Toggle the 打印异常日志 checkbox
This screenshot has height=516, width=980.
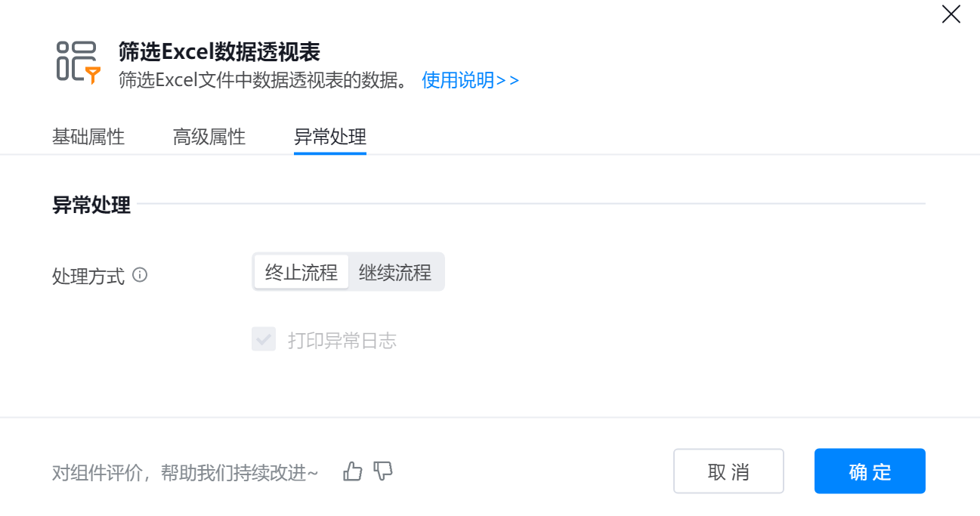click(x=264, y=340)
